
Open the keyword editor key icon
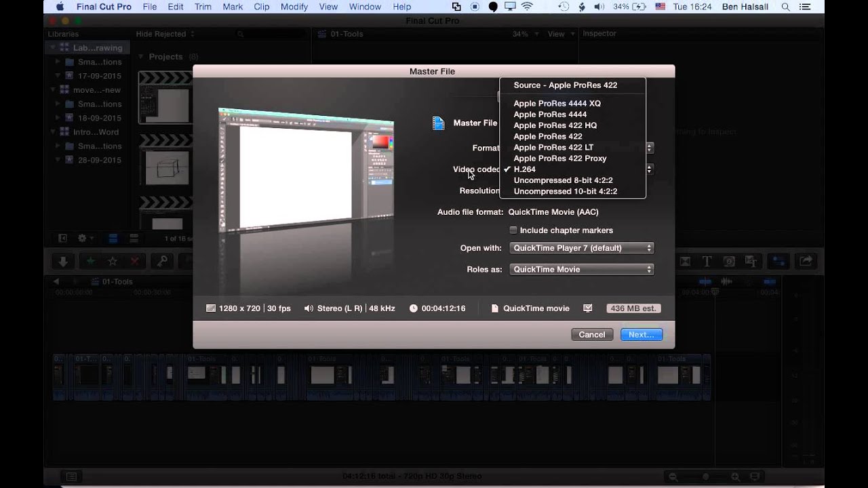pyautogui.click(x=163, y=261)
